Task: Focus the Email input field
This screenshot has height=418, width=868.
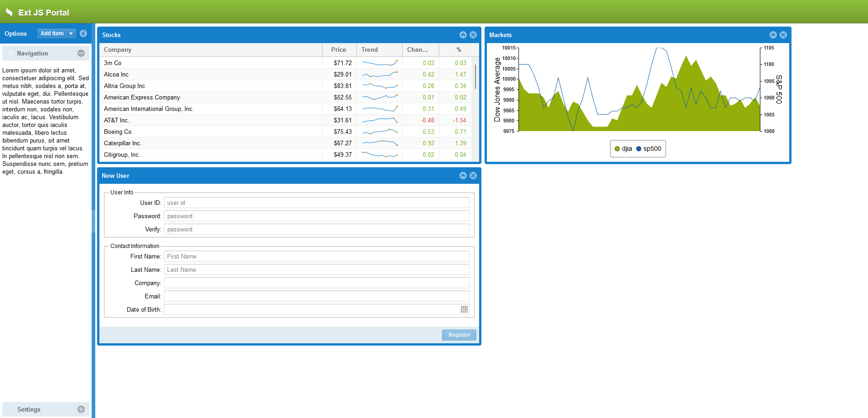Action: [x=317, y=296]
